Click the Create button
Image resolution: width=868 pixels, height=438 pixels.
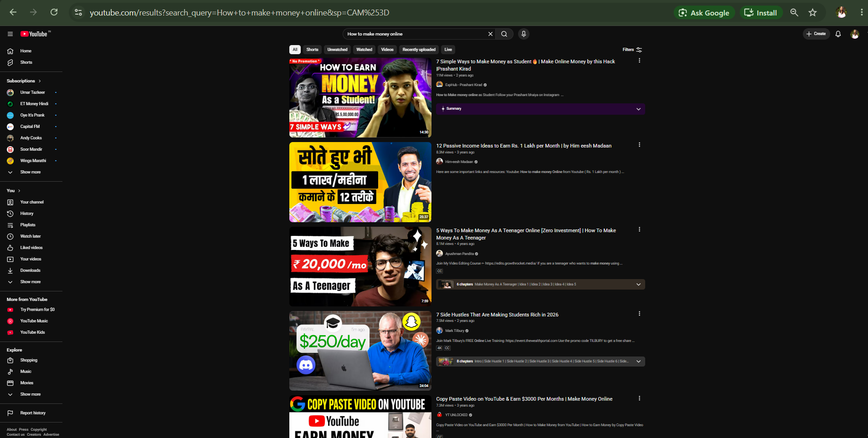816,34
